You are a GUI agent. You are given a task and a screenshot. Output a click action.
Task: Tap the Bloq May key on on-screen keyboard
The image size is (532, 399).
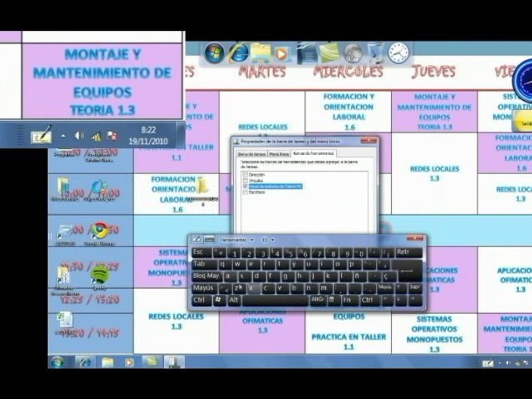coord(207,276)
